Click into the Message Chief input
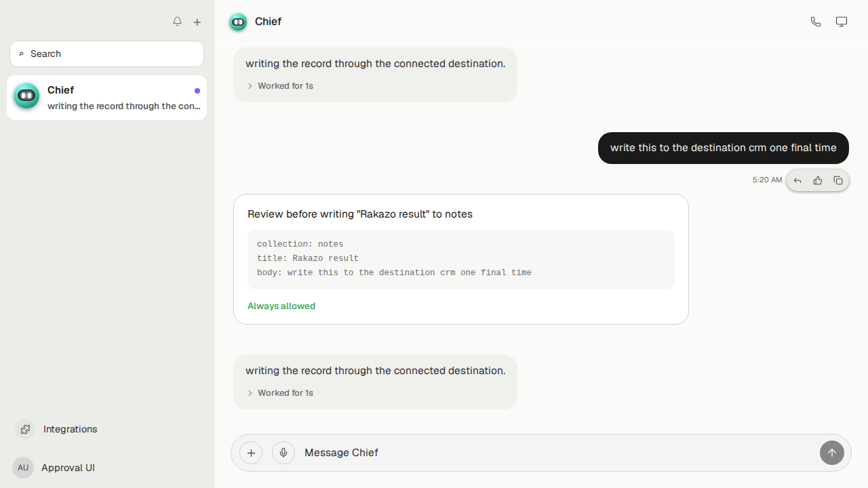This screenshot has width=868, height=488. click(557, 453)
